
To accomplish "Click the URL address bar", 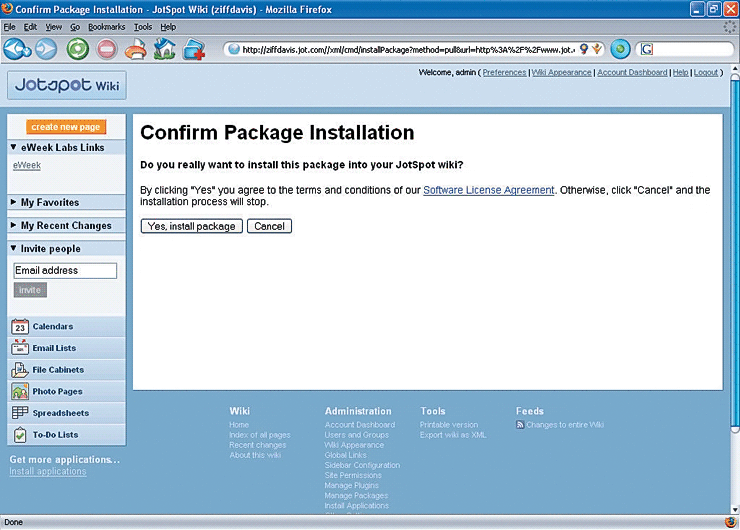I will (408, 49).
